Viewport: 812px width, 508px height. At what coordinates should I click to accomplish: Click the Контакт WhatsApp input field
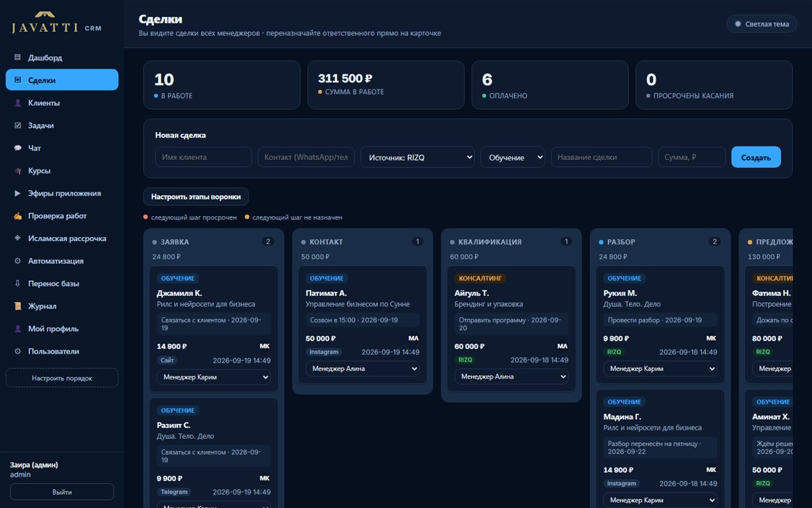point(306,157)
